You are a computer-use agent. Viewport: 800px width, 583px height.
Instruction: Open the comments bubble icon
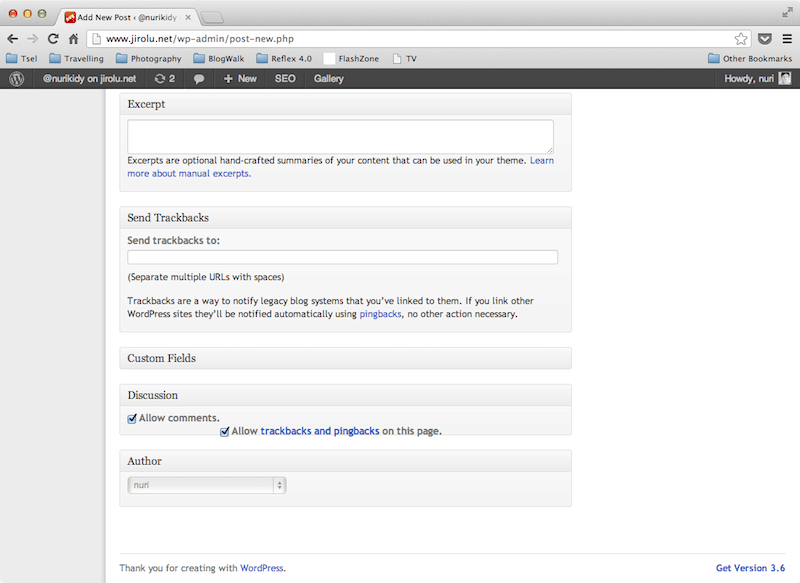199,78
